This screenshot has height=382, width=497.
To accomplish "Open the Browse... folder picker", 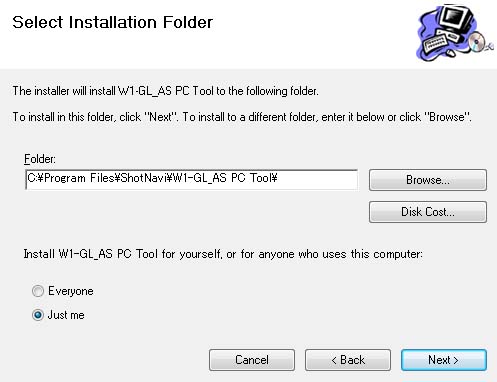I will [x=428, y=180].
